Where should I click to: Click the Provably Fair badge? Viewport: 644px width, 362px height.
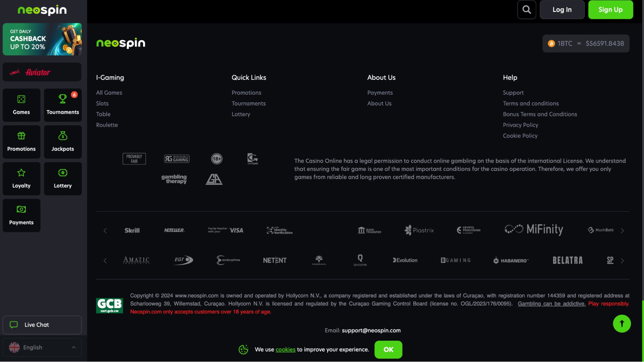(134, 159)
